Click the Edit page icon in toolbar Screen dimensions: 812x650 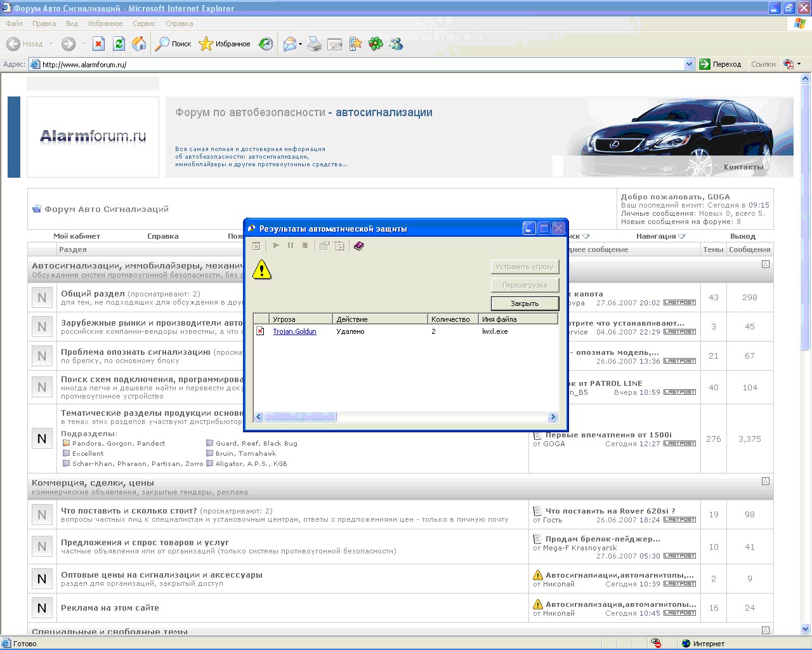[x=335, y=44]
